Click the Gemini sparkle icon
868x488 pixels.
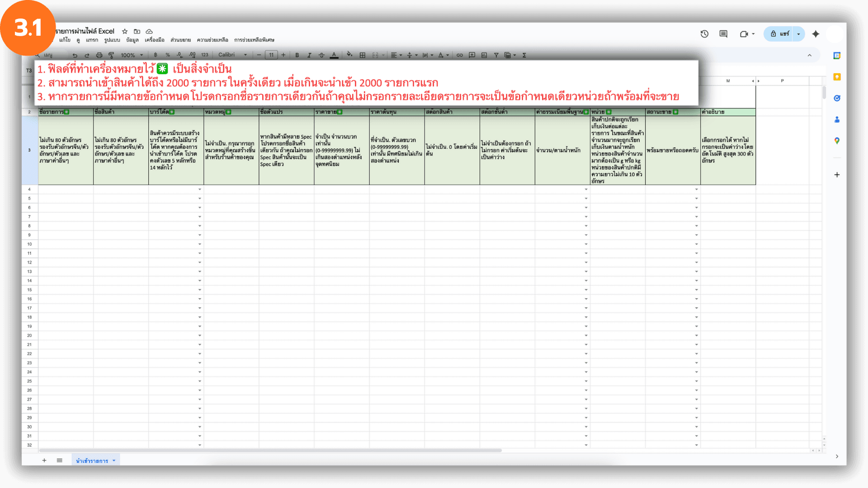pyautogui.click(x=816, y=34)
